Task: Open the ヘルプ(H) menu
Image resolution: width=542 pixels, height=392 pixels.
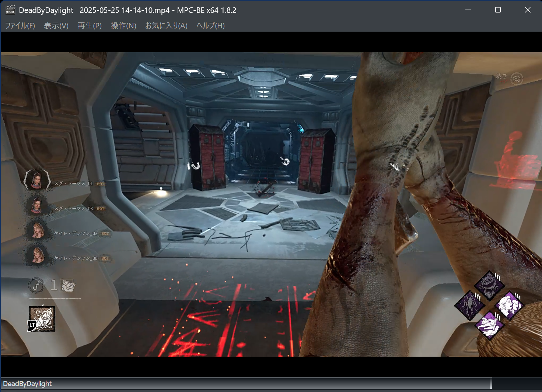Action: 210,25
